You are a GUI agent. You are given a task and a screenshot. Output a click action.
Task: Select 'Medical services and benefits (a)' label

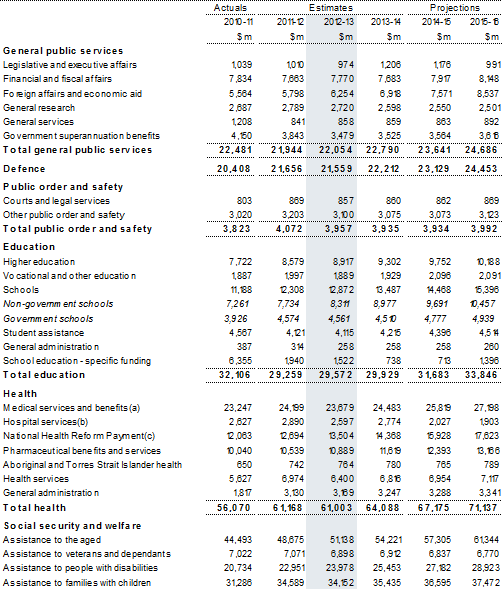click(71, 408)
